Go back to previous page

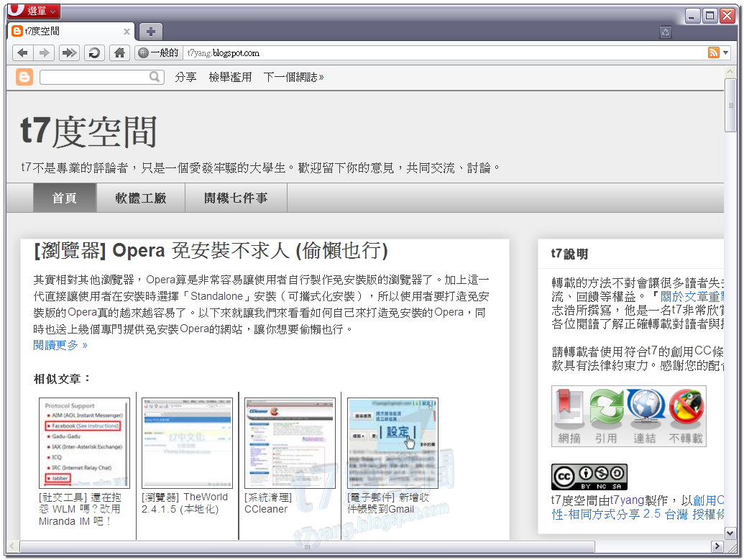click(x=22, y=52)
